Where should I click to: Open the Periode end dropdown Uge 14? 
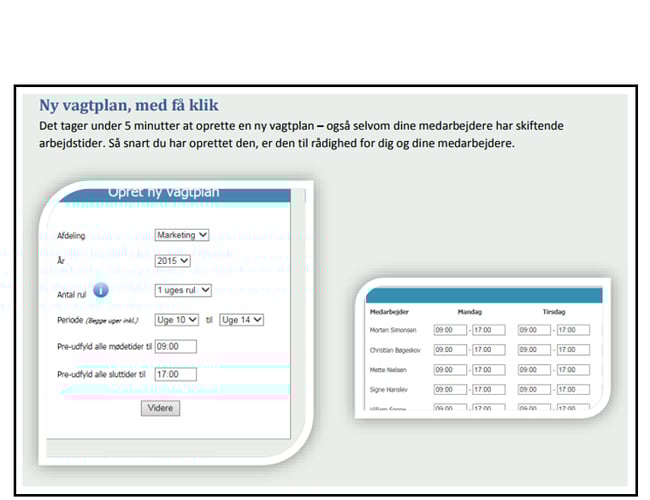[242, 320]
